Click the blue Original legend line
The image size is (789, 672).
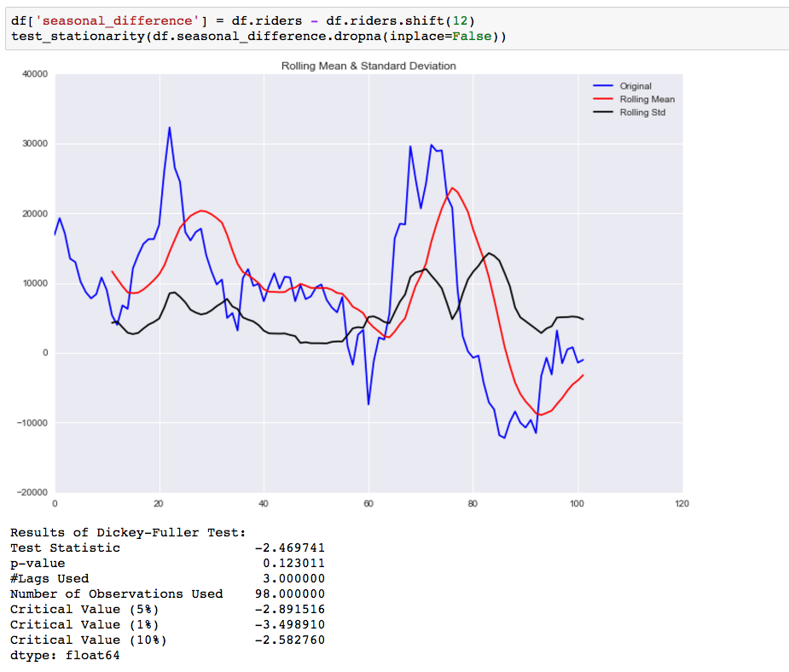[603, 86]
